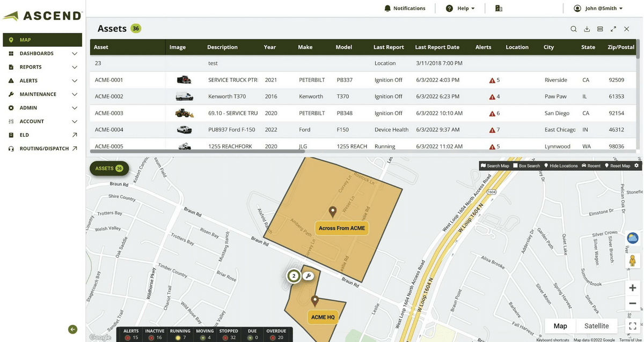
Task: Open Notifications from the top bar
Action: point(405,9)
